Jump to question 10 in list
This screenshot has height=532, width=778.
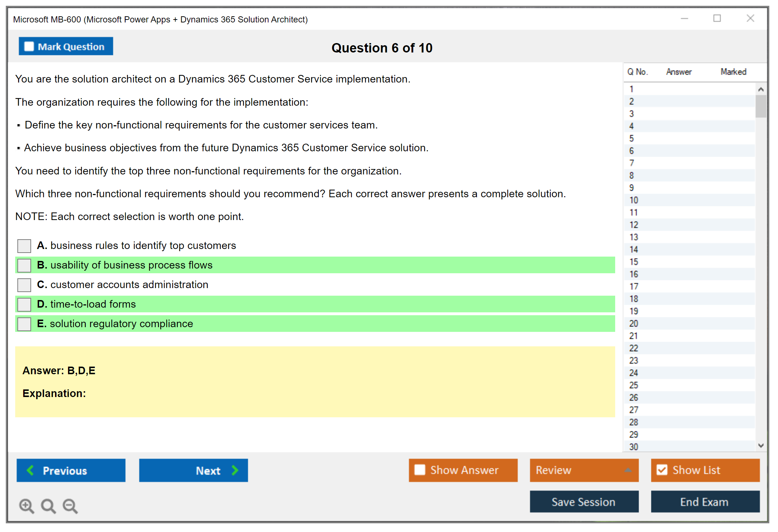(634, 200)
